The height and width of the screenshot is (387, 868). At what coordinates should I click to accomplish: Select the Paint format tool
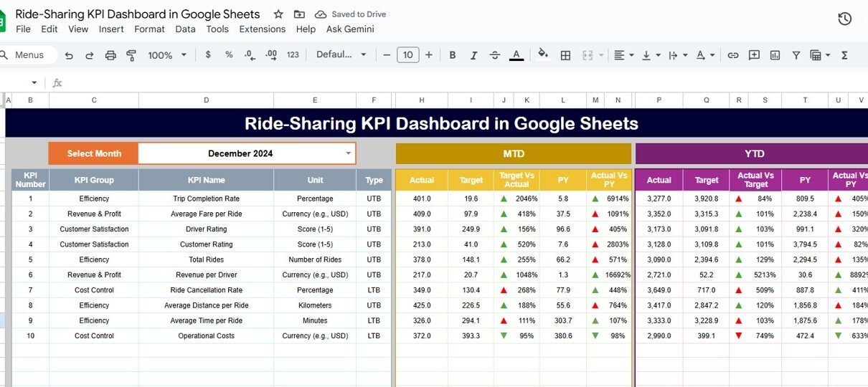pyautogui.click(x=131, y=55)
